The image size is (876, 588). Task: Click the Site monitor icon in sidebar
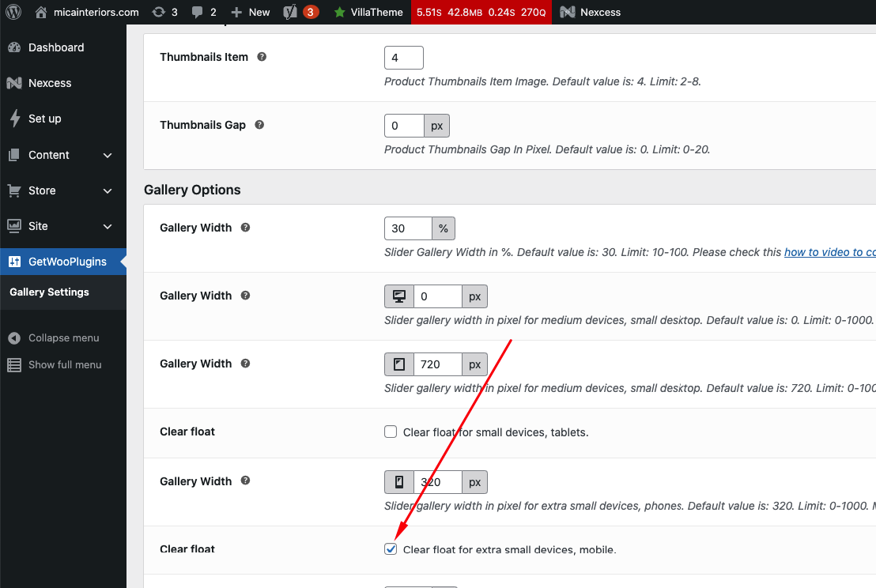pyautogui.click(x=14, y=225)
